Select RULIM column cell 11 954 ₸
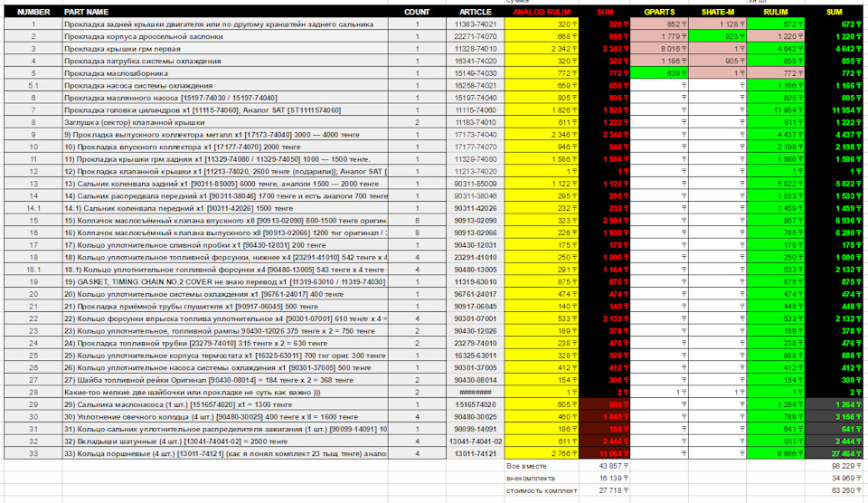This screenshot has width=868, height=503. coord(776,110)
